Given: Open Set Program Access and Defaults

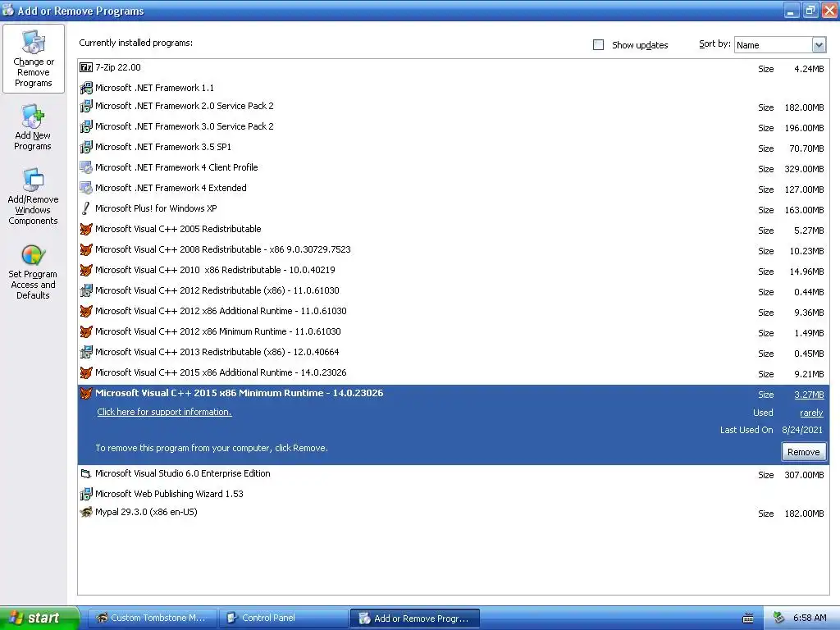Looking at the screenshot, I should pos(33,272).
